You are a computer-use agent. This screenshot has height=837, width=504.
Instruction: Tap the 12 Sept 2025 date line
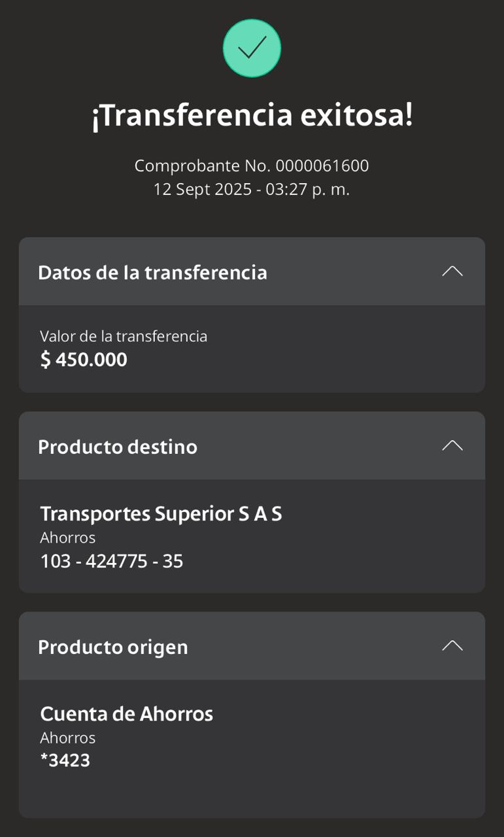(x=252, y=190)
